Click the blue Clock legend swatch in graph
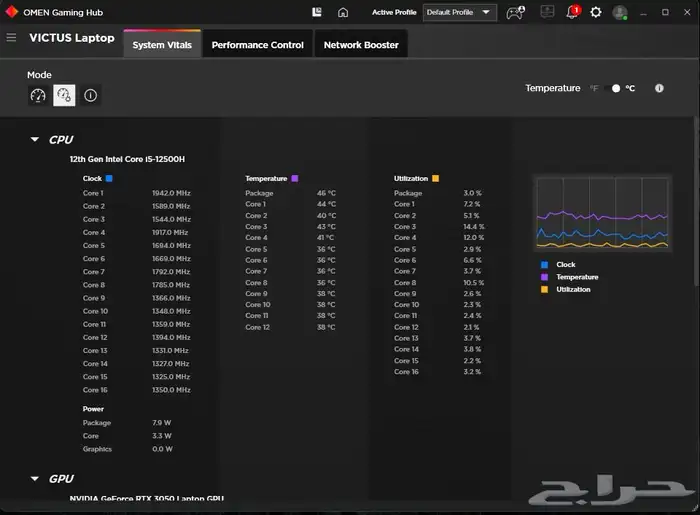This screenshot has height=515, width=700. (x=544, y=265)
